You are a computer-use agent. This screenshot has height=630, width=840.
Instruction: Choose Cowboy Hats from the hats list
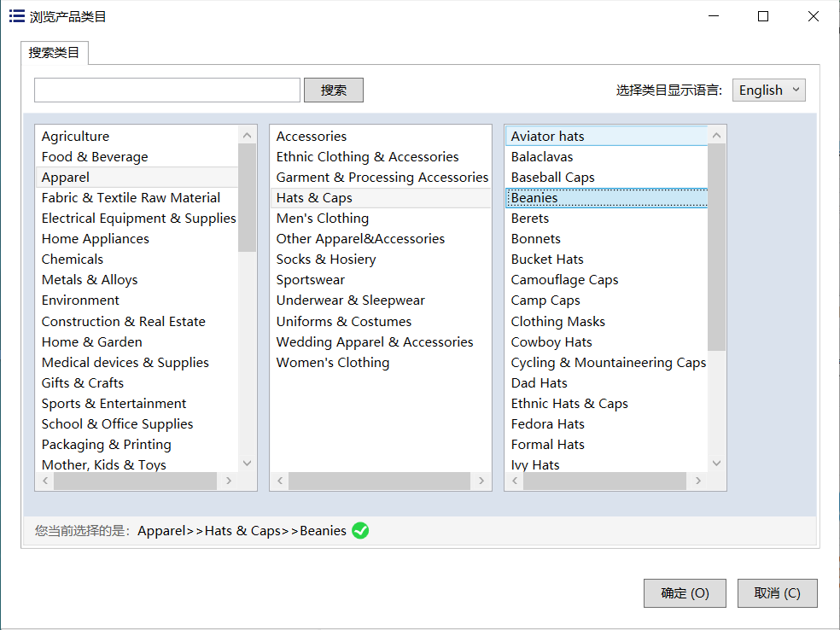pyautogui.click(x=551, y=342)
